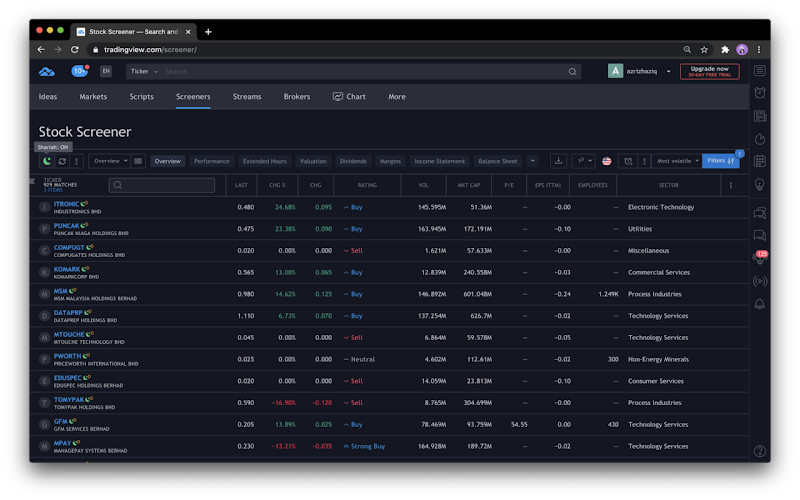Open the Scripts menu
Screen dimensions: 800x500
(141, 96)
